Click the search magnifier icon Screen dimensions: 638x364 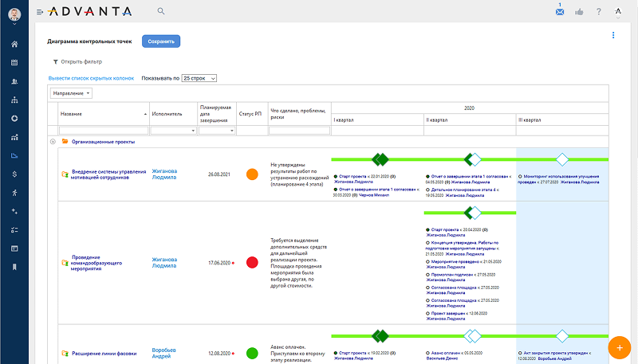161,11
